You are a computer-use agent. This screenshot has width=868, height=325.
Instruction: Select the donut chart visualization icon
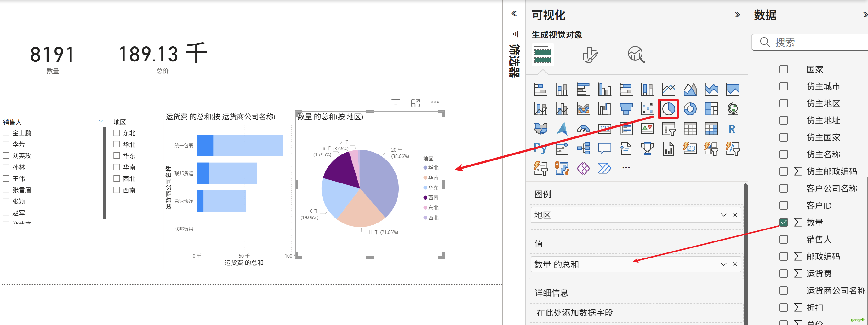(x=690, y=109)
